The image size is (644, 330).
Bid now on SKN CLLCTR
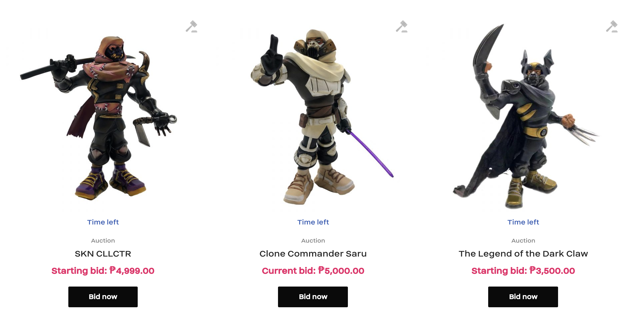click(103, 297)
